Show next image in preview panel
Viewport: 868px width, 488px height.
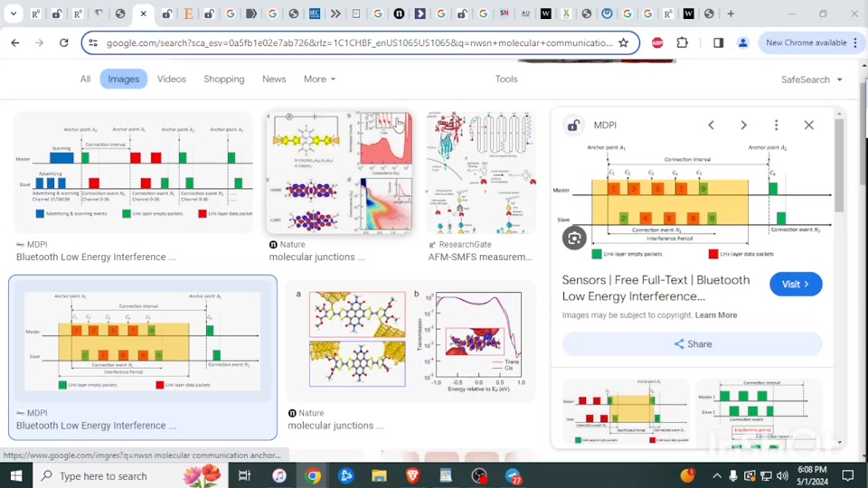tap(743, 126)
